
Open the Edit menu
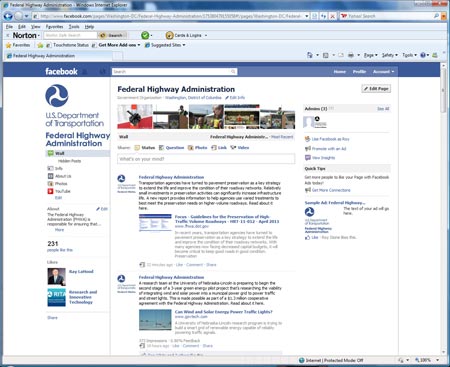click(22, 27)
